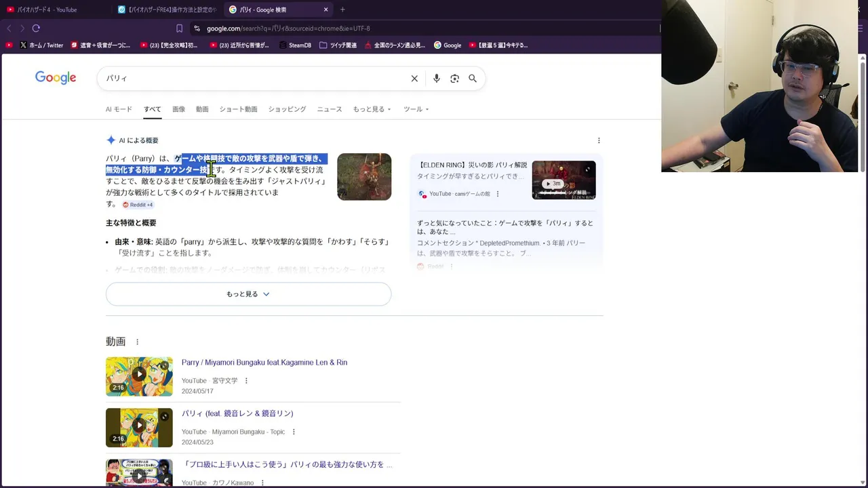Image resolution: width=868 pixels, height=488 pixels.
Task: Open options for カワノKawano video result
Action: click(x=262, y=483)
